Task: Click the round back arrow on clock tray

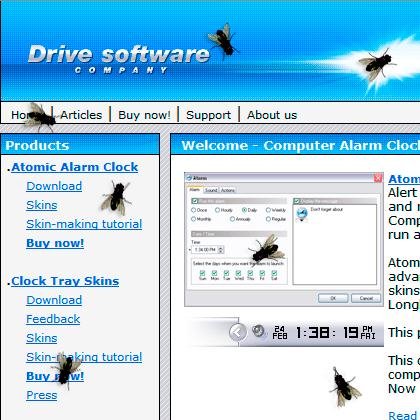Action: (x=238, y=332)
